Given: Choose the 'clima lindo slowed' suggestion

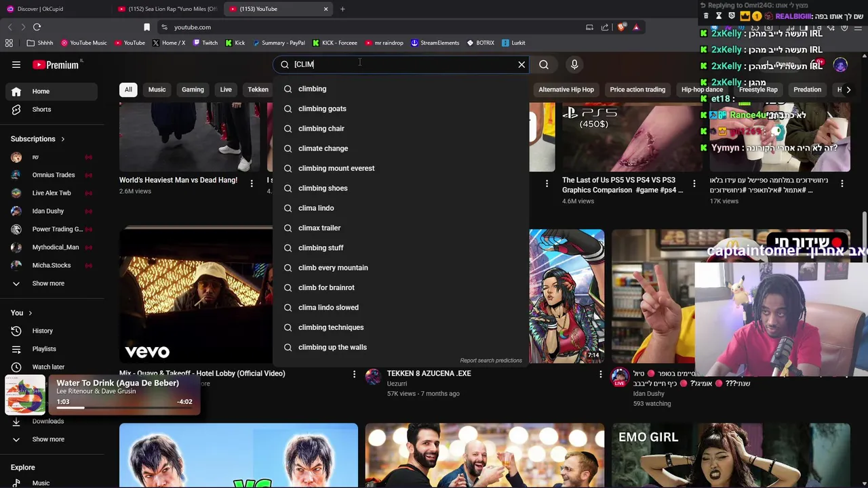Looking at the screenshot, I should [x=401, y=308].
